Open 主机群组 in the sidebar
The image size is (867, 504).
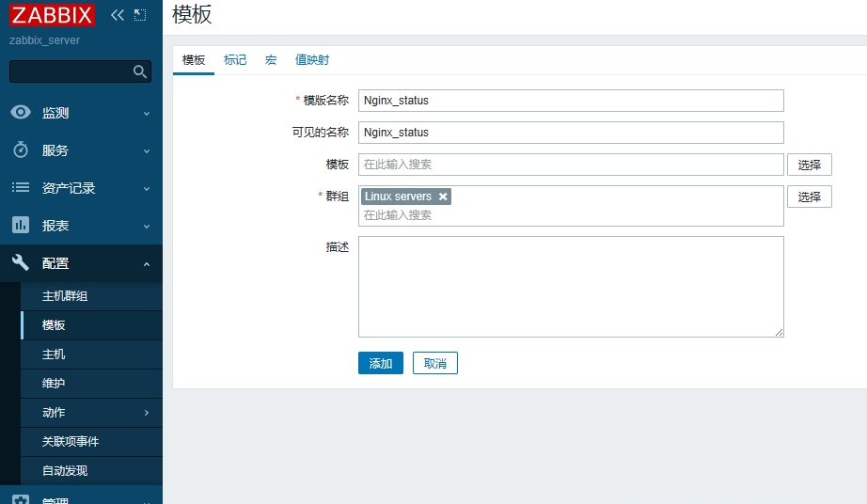click(x=65, y=296)
